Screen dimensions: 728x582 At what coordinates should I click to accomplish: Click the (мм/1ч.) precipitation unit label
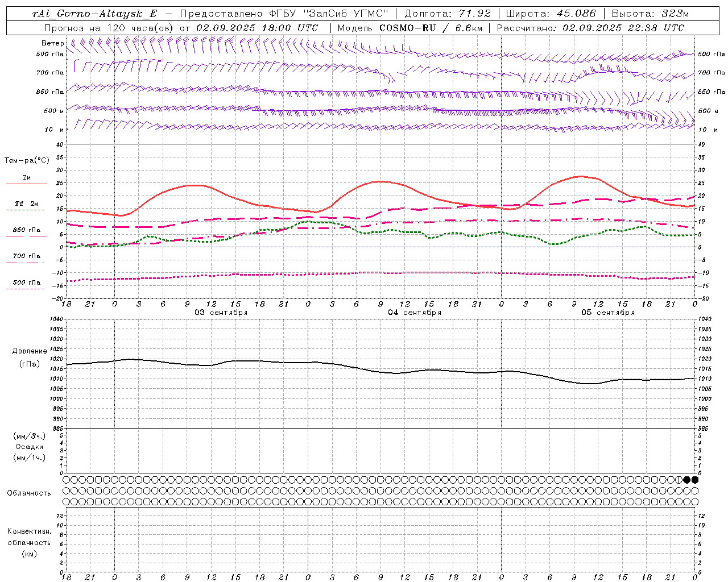tap(30, 458)
